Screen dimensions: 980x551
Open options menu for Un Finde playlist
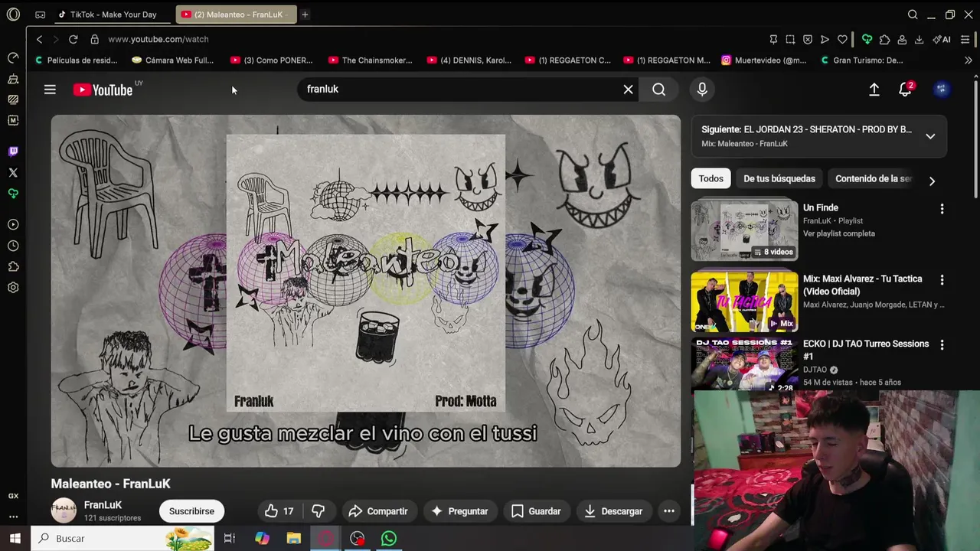tap(942, 209)
